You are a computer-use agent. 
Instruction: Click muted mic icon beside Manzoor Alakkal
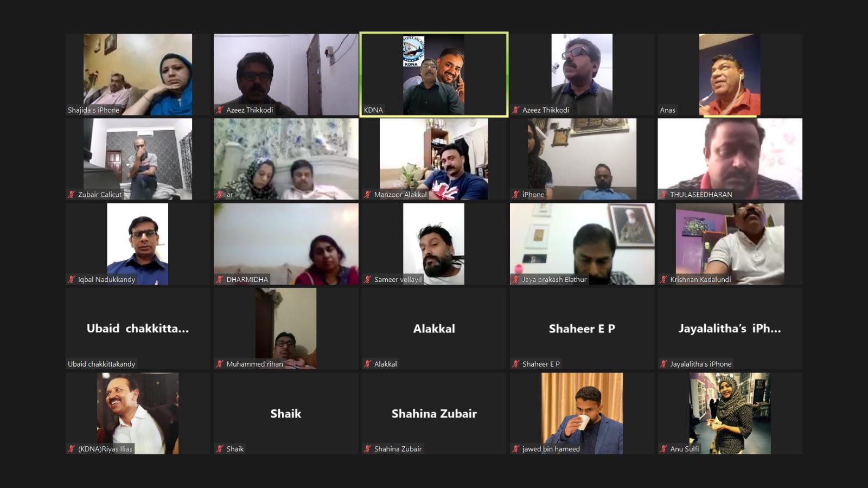(367, 195)
